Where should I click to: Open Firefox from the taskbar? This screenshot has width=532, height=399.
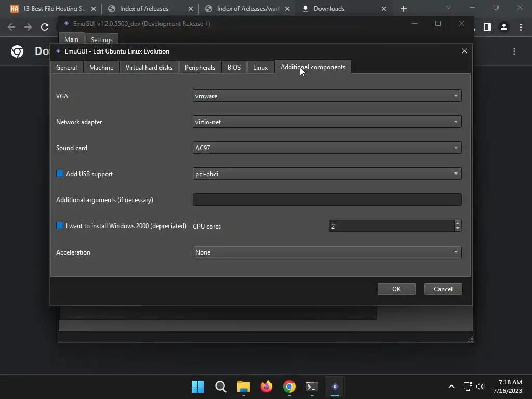(x=267, y=387)
